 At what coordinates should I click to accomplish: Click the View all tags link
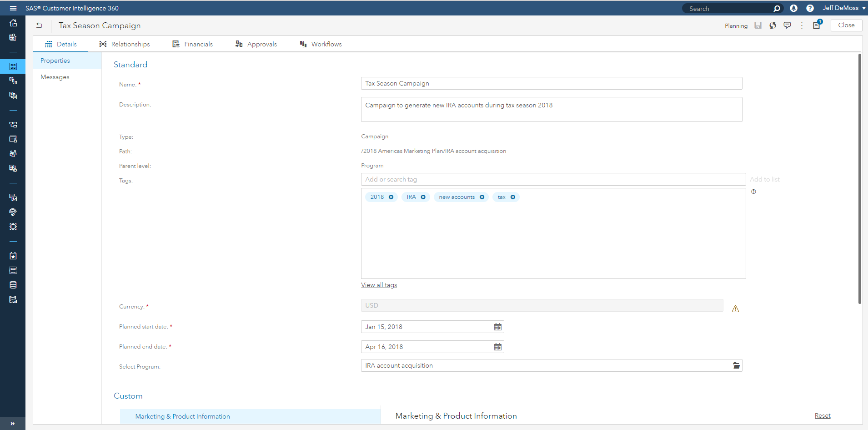pyautogui.click(x=379, y=285)
